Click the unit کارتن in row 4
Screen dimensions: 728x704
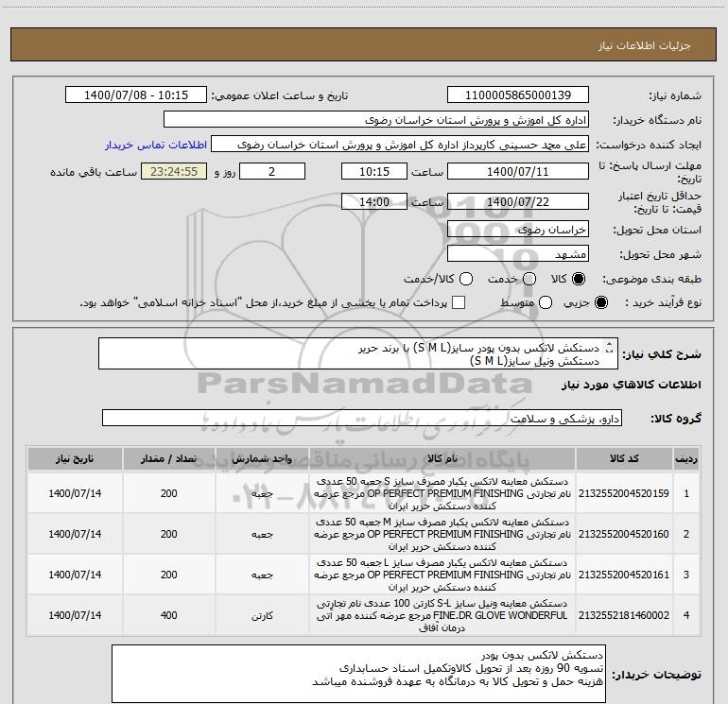(262, 616)
